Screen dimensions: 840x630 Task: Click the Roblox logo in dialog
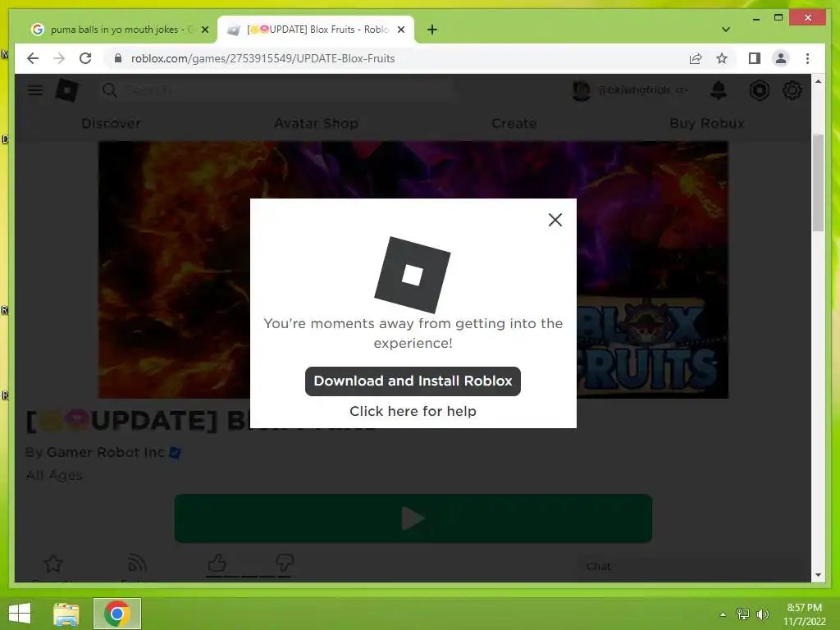pyautogui.click(x=412, y=274)
